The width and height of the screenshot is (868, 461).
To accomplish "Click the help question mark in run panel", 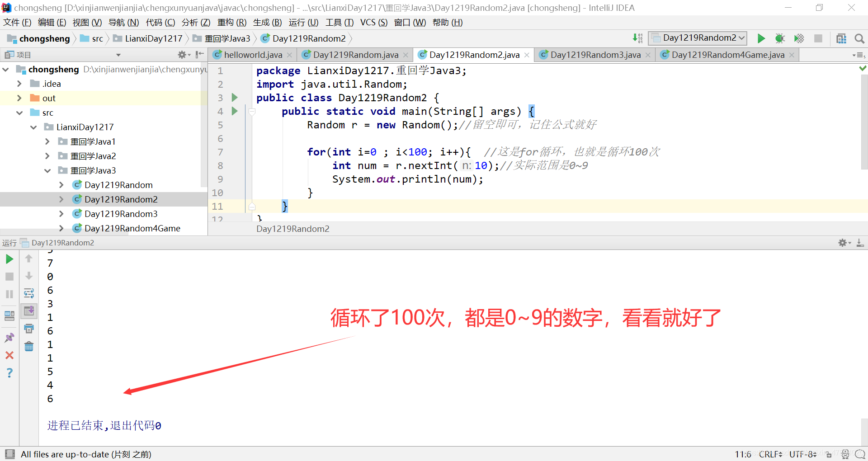I will pyautogui.click(x=9, y=373).
